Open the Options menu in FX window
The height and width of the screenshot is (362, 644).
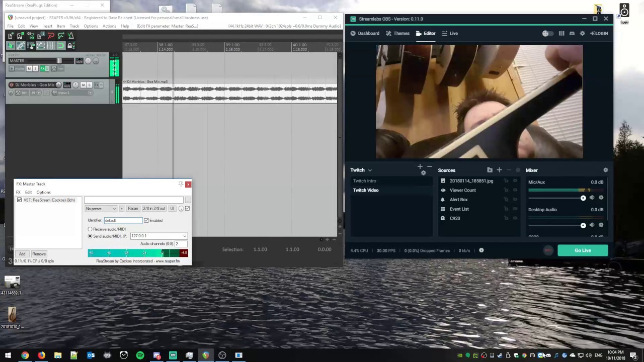pos(43,192)
